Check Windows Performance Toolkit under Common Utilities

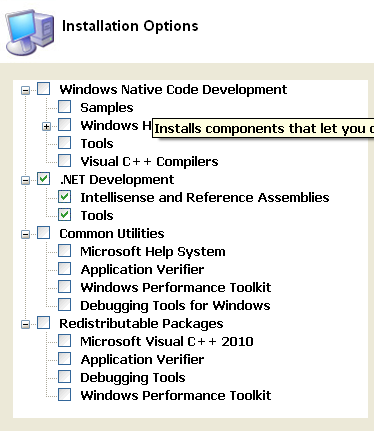click(x=64, y=287)
